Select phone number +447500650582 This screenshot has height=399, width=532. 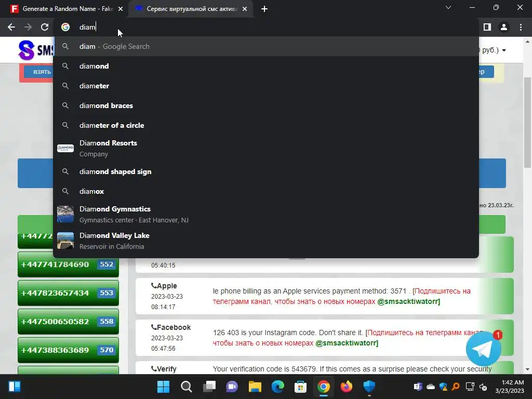pyautogui.click(x=68, y=321)
